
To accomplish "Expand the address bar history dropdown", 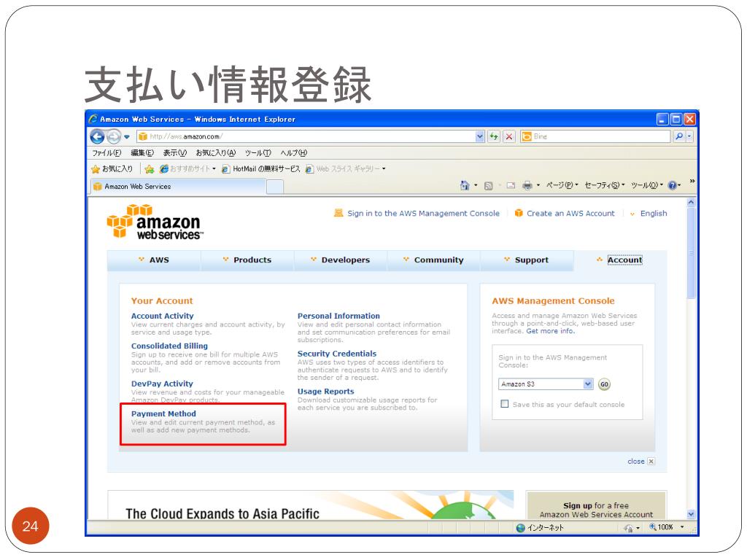I will [x=480, y=136].
